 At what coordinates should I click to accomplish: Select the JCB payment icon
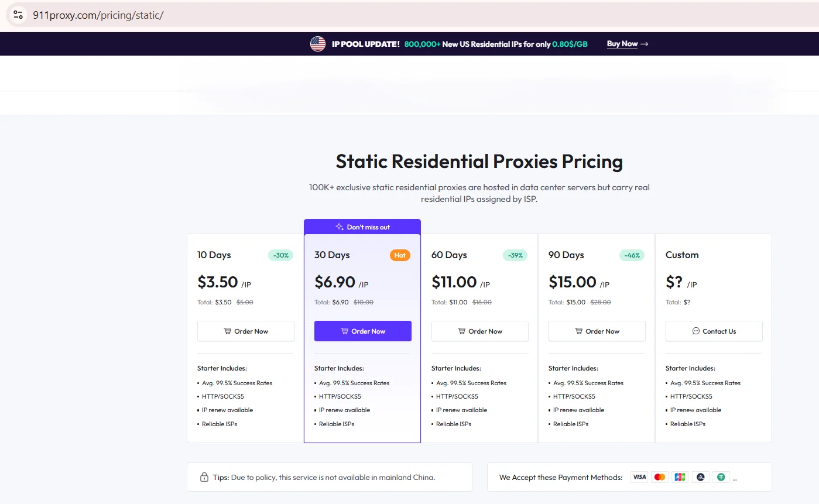click(x=680, y=477)
